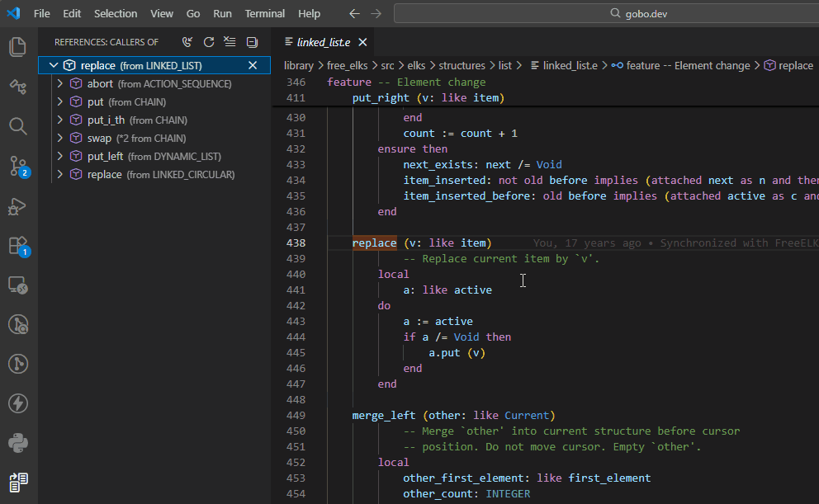
Task: Click Refresh icon in References header
Action: click(x=209, y=42)
